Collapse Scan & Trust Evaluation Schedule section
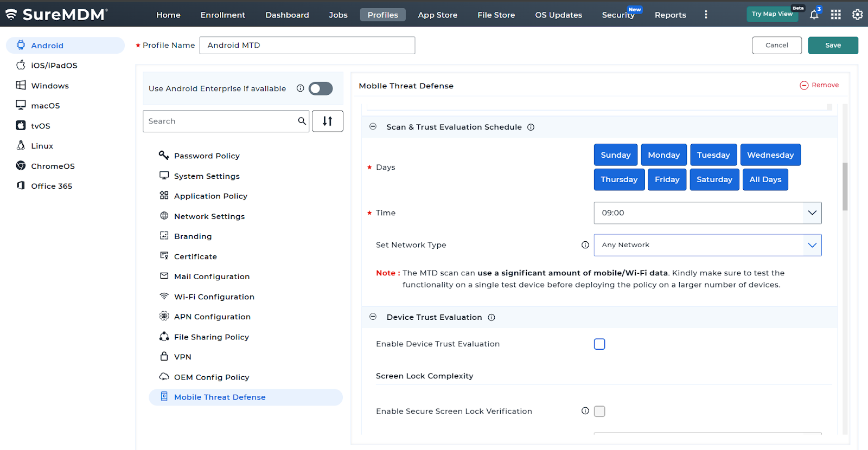This screenshot has width=868, height=450. (x=373, y=127)
